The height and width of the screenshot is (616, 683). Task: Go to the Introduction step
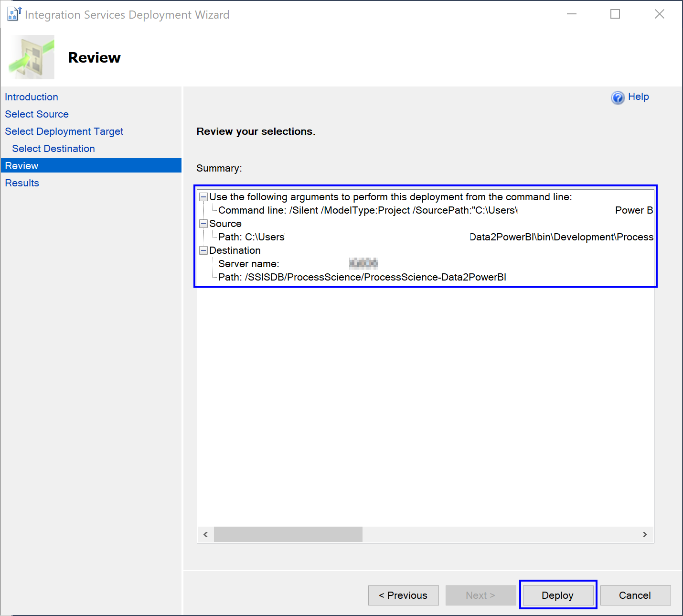[32, 97]
